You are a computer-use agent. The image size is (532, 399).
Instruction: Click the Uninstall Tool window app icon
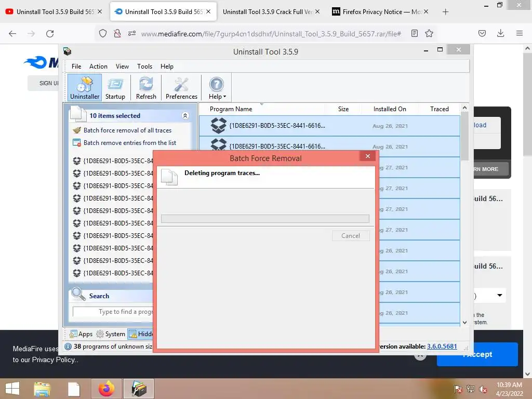[67, 51]
